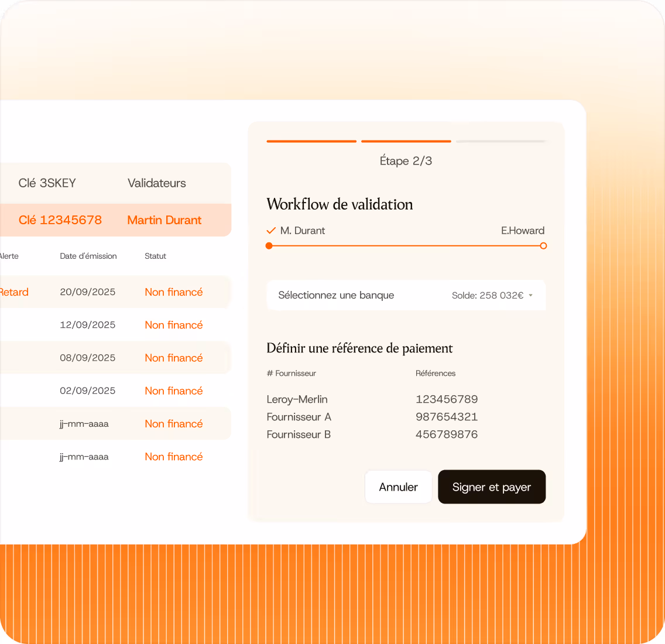Click the dropdown arrow next to Solde

coord(530,295)
